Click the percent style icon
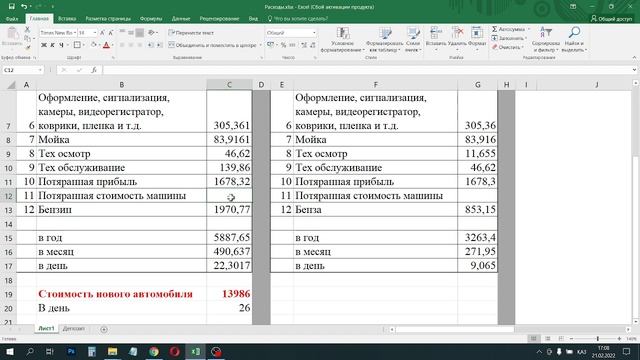Viewport: 640px width, 360px height. tap(283, 45)
